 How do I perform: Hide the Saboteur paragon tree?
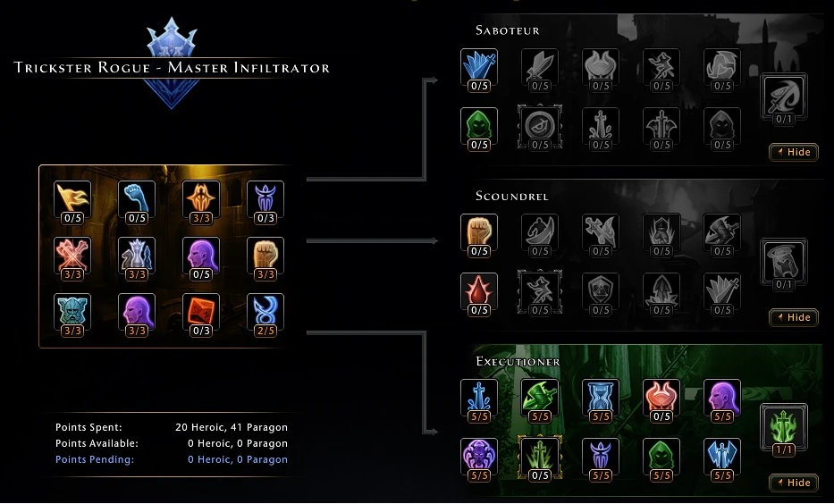[794, 152]
